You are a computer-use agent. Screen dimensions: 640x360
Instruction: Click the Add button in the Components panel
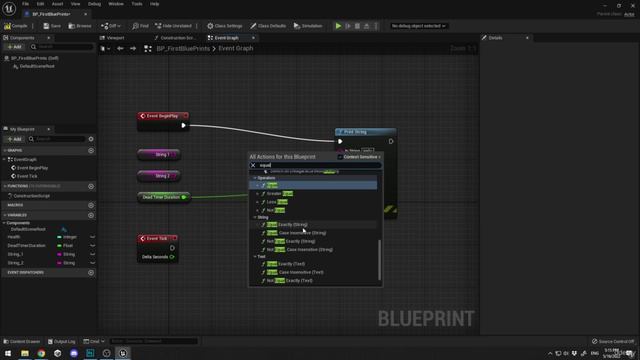[14, 47]
